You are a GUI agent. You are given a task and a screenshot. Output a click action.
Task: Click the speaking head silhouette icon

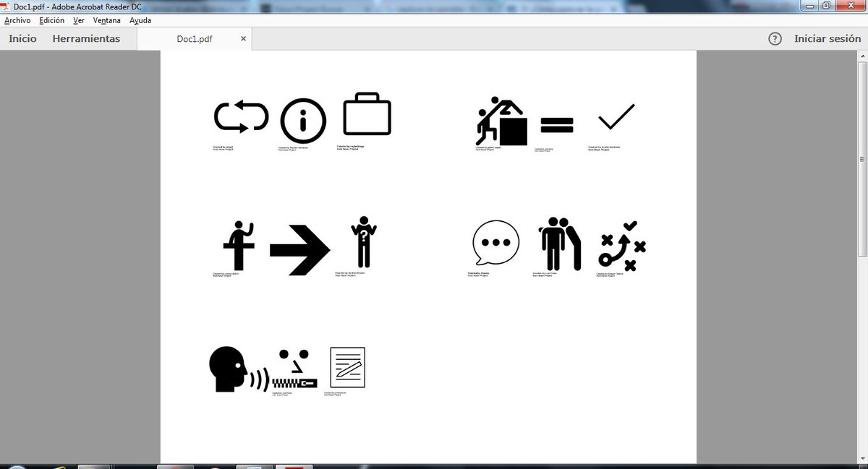tap(239, 370)
